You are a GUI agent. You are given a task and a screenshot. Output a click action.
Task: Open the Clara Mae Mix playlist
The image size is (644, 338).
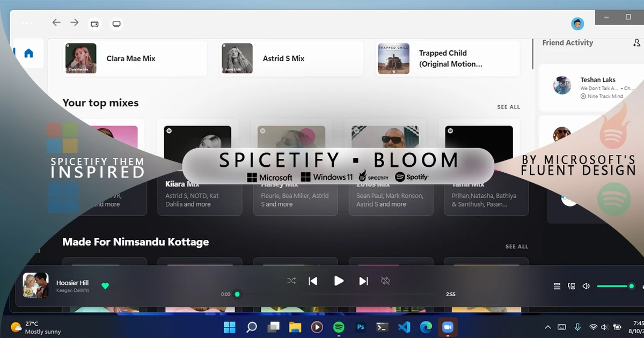tap(134, 59)
